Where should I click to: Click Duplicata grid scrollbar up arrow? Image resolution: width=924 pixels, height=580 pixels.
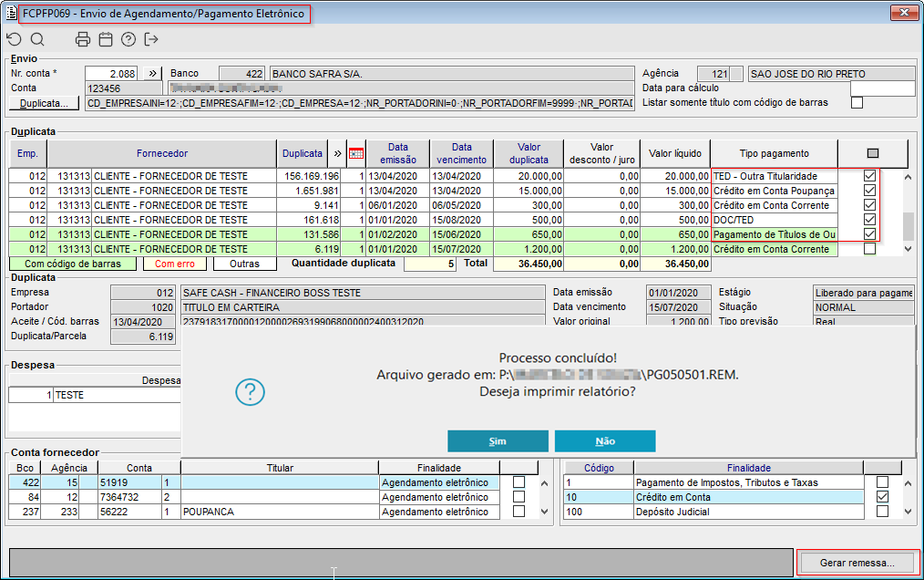point(909,176)
